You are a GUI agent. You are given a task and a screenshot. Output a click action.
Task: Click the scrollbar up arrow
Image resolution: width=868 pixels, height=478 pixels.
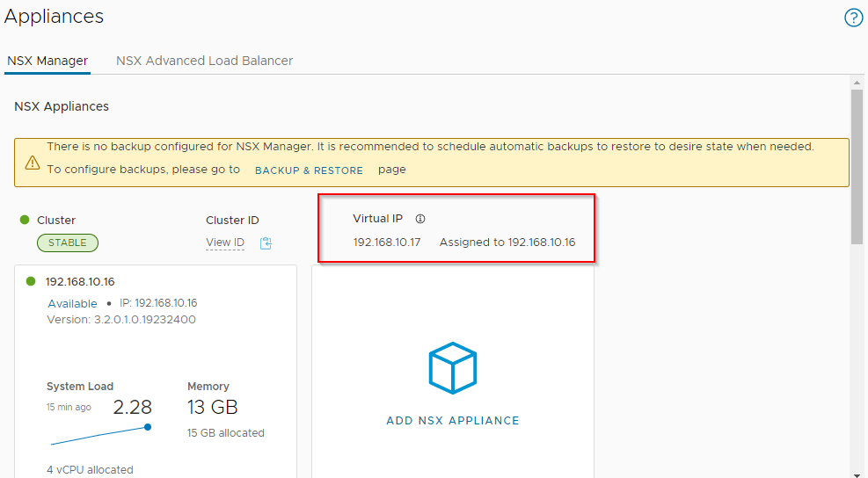point(857,83)
